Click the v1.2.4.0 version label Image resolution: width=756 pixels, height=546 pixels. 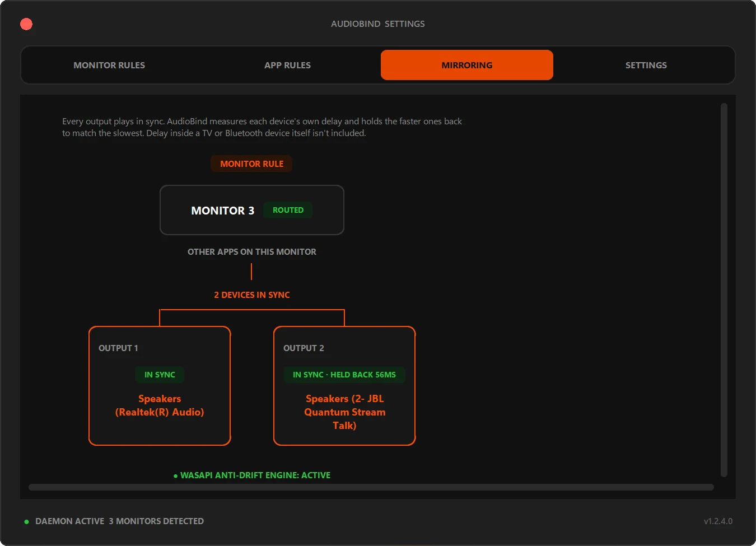[x=718, y=521]
